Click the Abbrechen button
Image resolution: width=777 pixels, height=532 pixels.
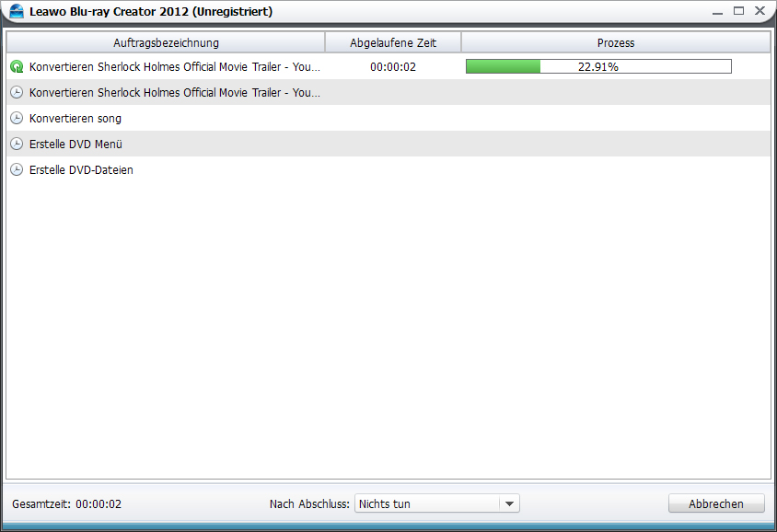coord(716,503)
